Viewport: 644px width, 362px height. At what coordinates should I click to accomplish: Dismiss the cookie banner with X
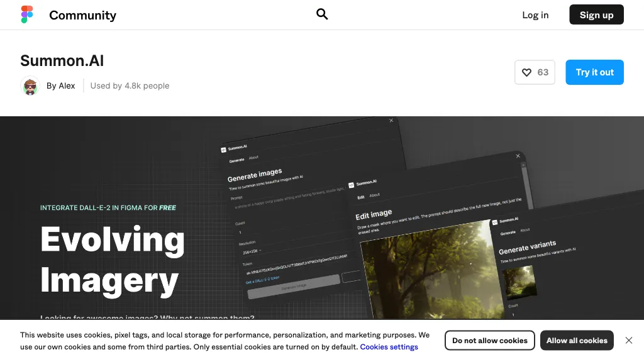click(628, 341)
